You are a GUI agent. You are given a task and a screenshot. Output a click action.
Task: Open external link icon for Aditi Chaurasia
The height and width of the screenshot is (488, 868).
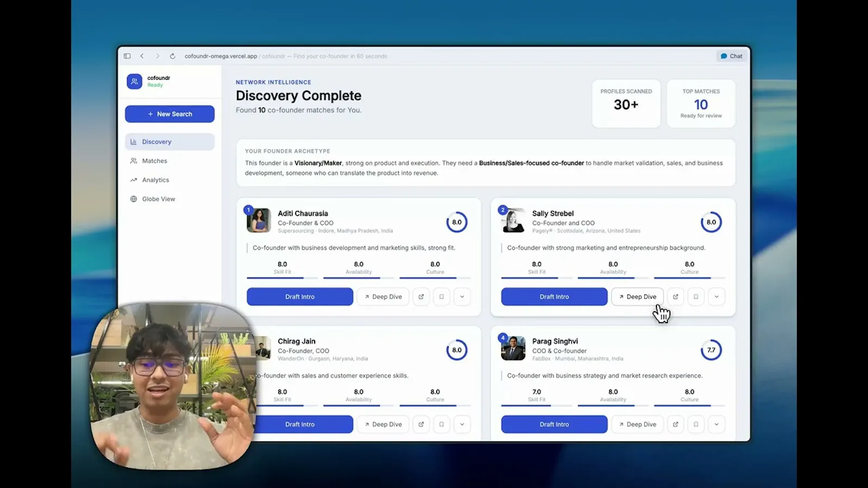tap(421, 297)
